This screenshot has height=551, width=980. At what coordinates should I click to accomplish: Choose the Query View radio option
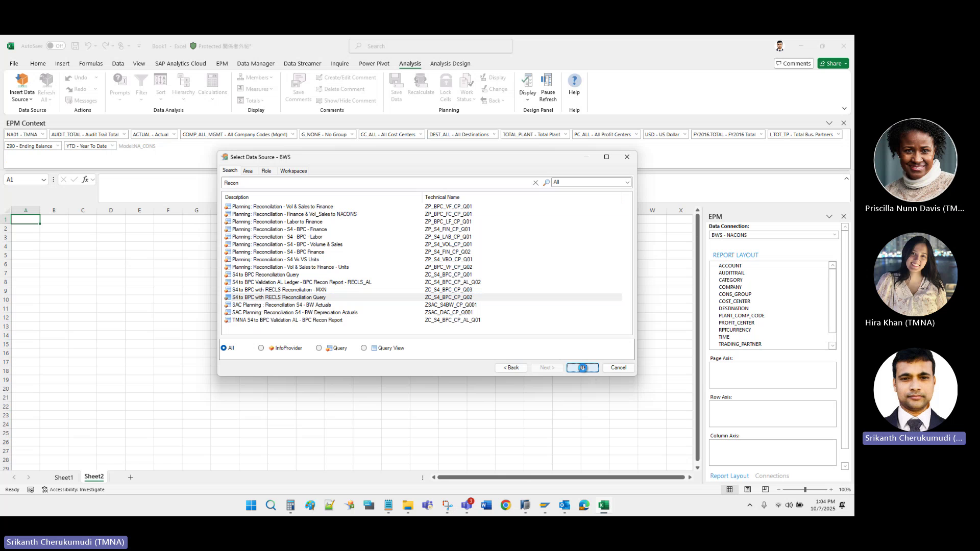click(x=364, y=347)
